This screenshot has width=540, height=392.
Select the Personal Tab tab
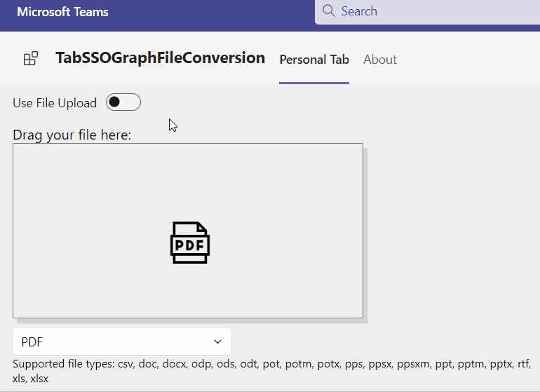[x=314, y=60]
